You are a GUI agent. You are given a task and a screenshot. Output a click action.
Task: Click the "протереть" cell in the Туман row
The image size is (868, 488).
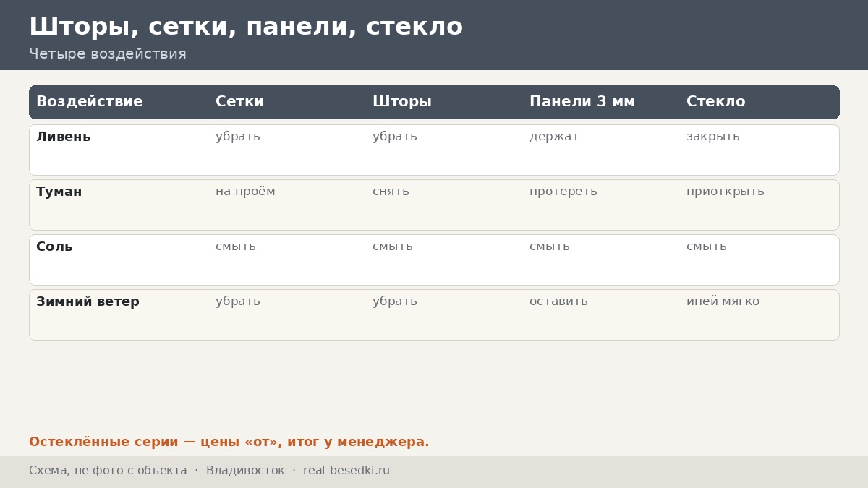tap(563, 192)
